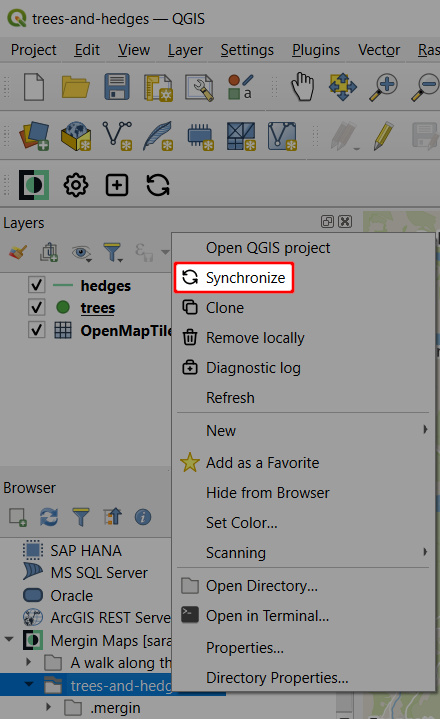Open the Plugins menu
This screenshot has height=719, width=440.
click(316, 50)
